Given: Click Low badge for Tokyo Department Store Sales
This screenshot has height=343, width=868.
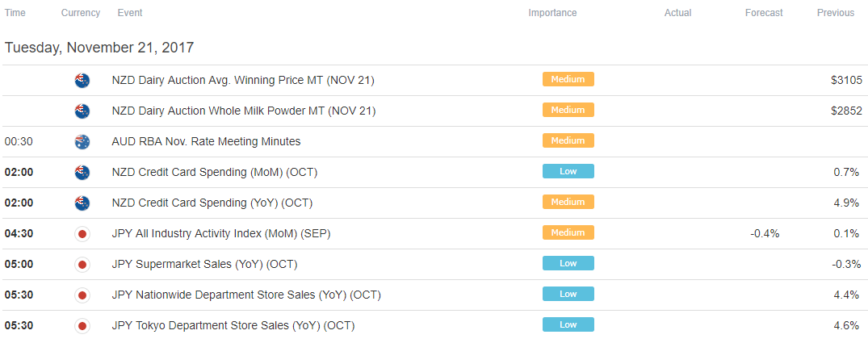Looking at the screenshot, I should pyautogui.click(x=568, y=324).
